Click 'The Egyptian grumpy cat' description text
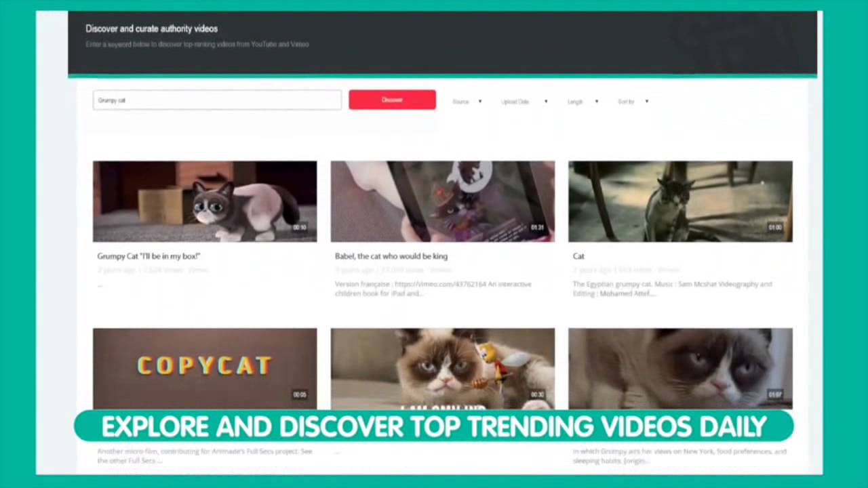The height and width of the screenshot is (488, 868). click(x=672, y=289)
